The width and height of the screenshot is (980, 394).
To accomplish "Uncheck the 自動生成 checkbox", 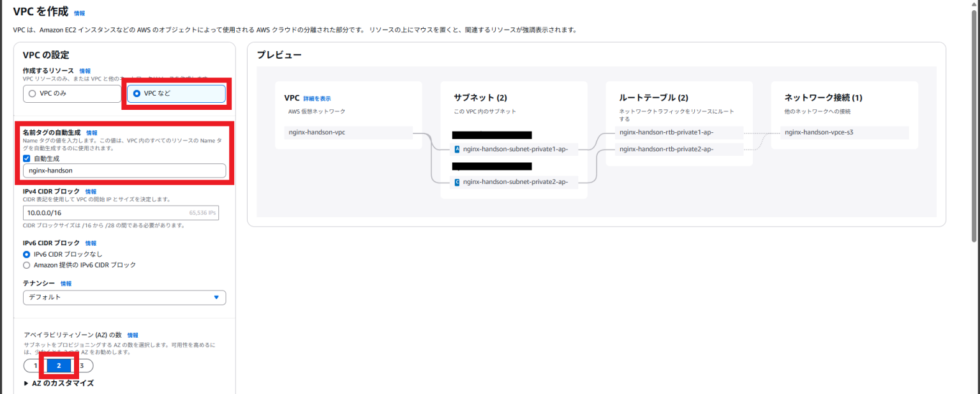I will [25, 158].
